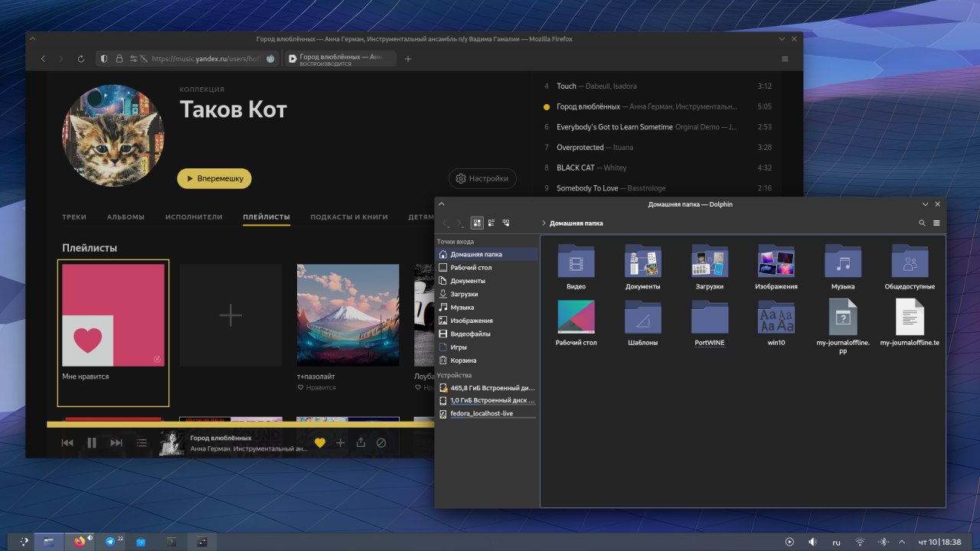
Task: Switch Dolphin to Compact view mode
Action: pos(492,223)
